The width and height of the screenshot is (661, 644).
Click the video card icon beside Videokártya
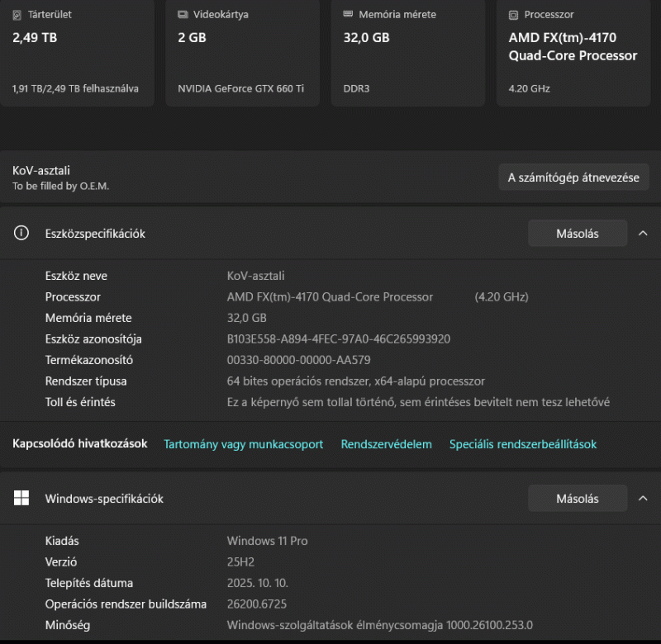(x=182, y=15)
